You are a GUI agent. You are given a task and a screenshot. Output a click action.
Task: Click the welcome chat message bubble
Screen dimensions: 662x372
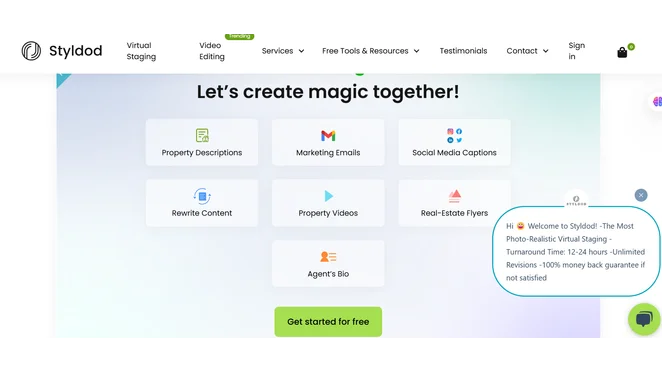[x=576, y=251]
